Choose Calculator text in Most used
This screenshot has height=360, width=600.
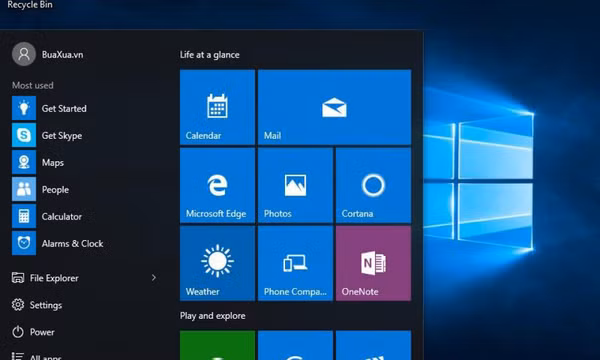pyautogui.click(x=62, y=217)
